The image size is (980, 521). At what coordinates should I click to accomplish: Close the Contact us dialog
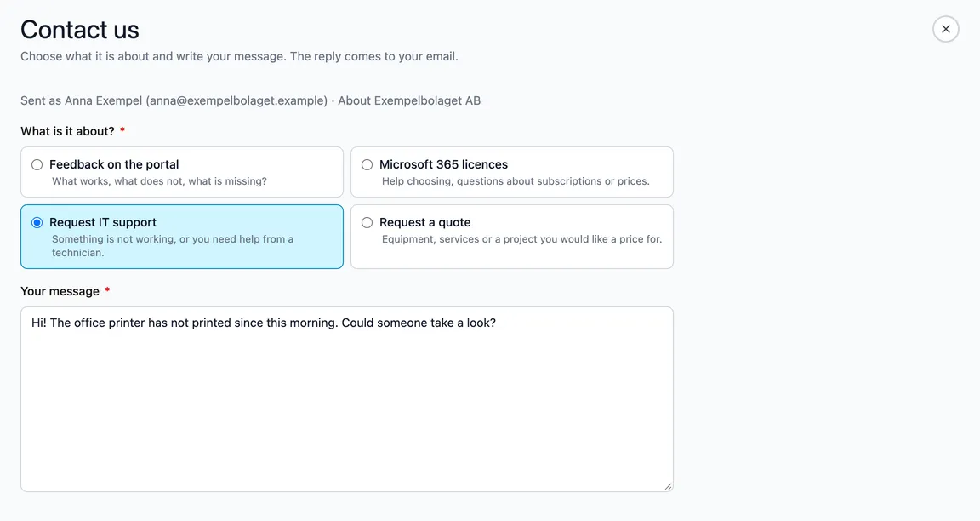tap(946, 30)
